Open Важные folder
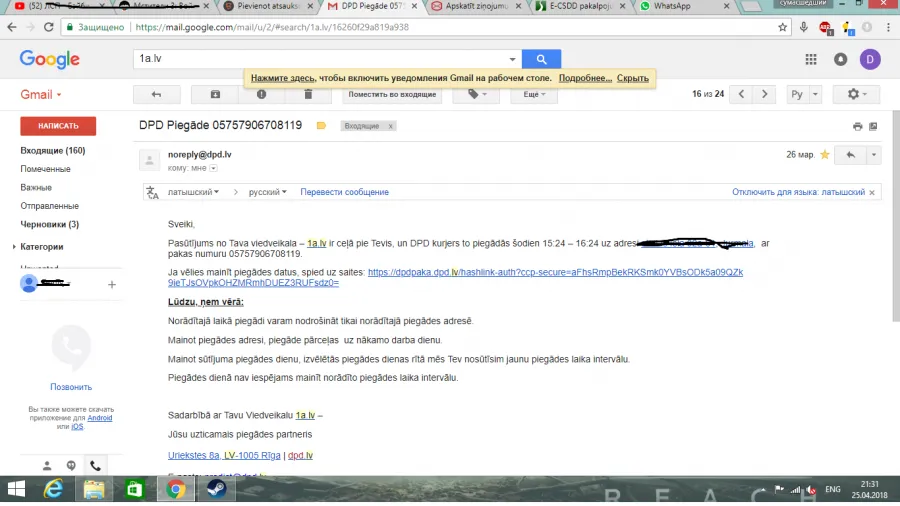 (x=36, y=188)
